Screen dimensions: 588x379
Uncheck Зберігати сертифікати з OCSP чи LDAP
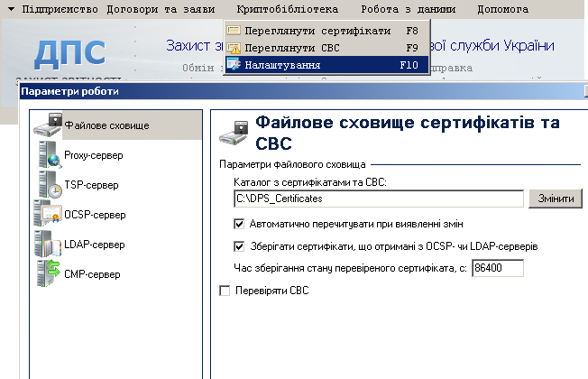(239, 245)
